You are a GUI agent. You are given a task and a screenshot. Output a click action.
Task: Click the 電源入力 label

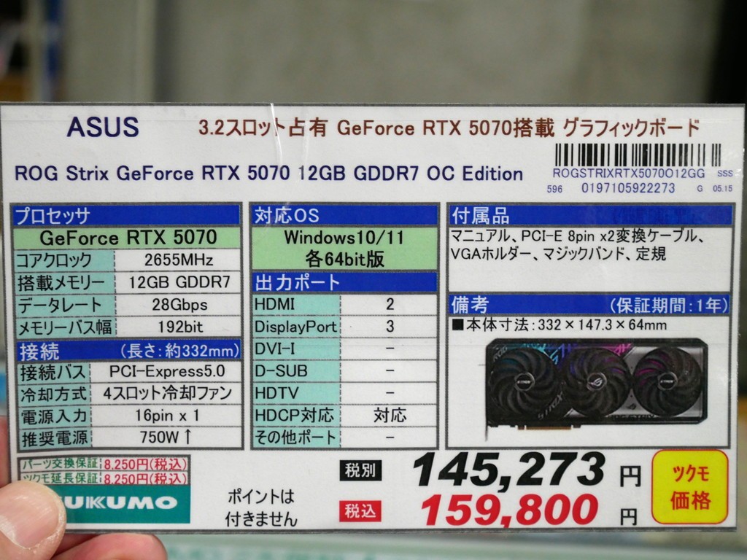click(53, 416)
